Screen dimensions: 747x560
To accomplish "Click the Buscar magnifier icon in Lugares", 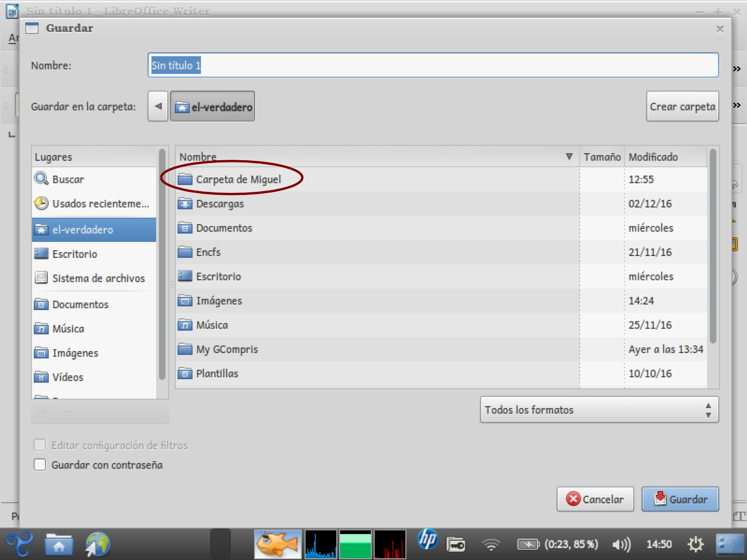I will (41, 179).
